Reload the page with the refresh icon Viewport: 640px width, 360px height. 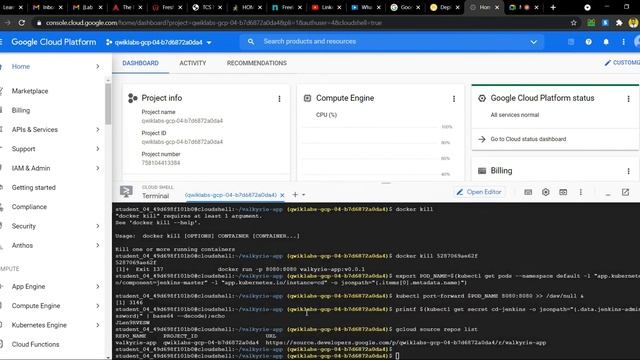[22, 23]
